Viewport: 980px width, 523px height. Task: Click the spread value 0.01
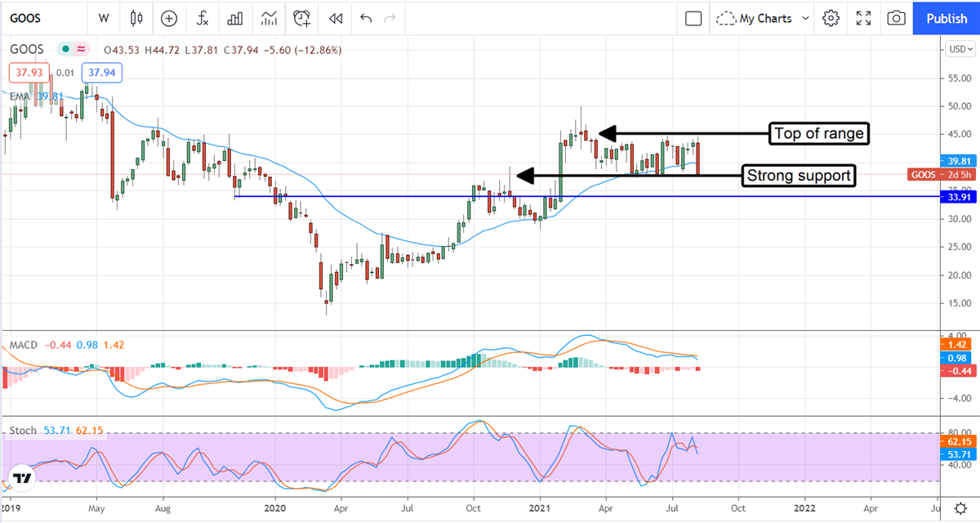pyautogui.click(x=65, y=74)
